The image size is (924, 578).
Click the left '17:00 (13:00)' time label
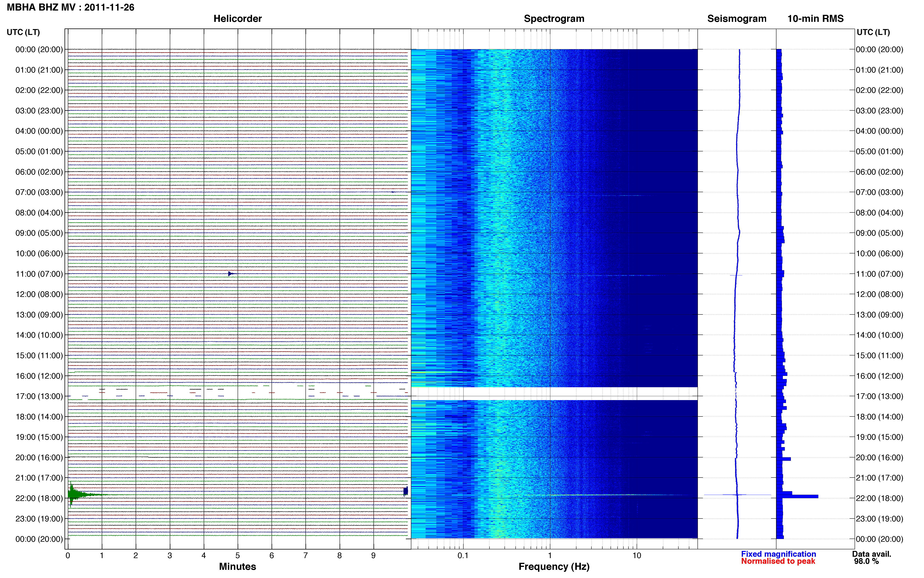coord(39,396)
